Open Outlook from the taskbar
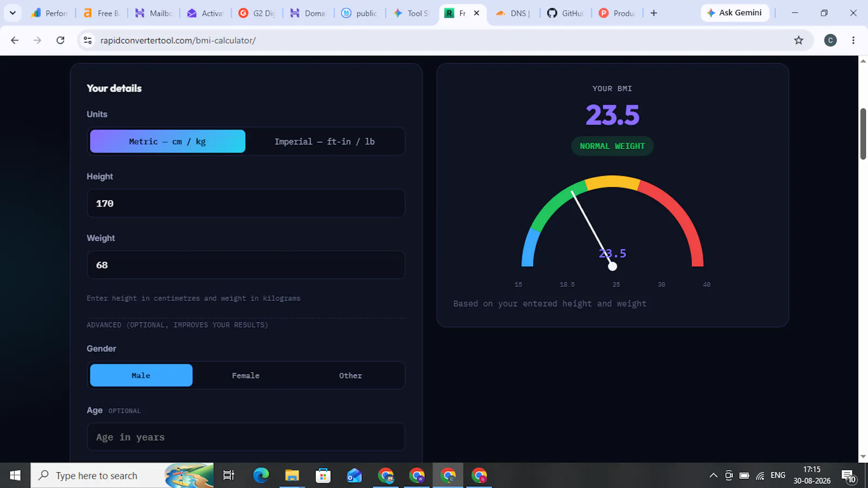Screen dimensions: 868x488 (x=354, y=476)
